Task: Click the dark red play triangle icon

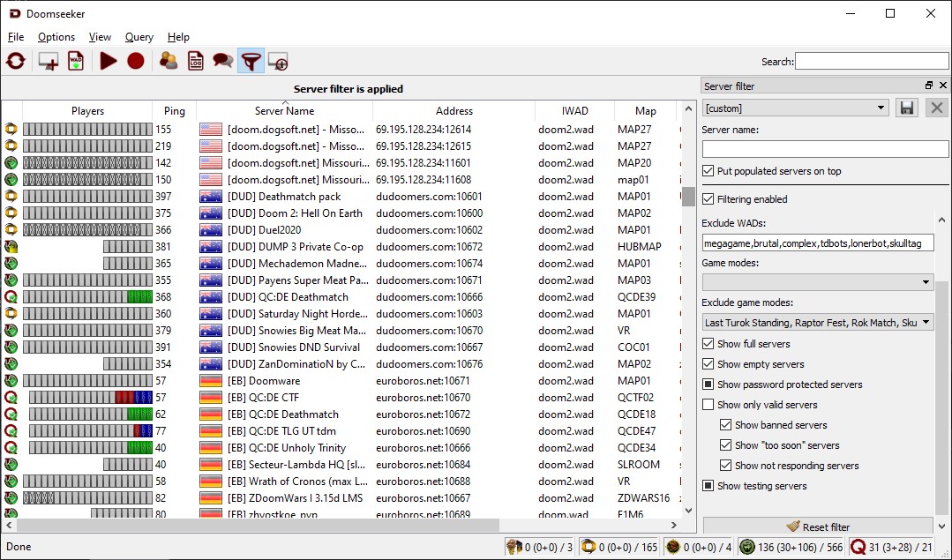Action: pyautogui.click(x=109, y=61)
